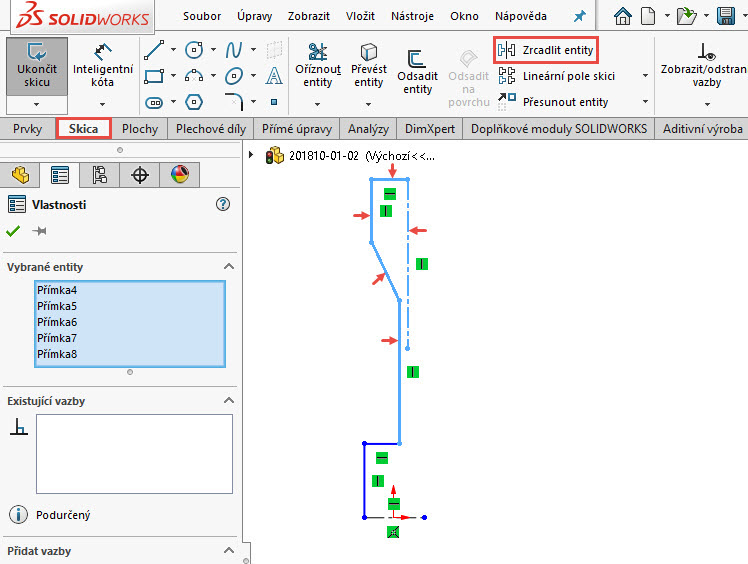Switch to the Plochy tab
748x564 pixels.
pos(140,129)
